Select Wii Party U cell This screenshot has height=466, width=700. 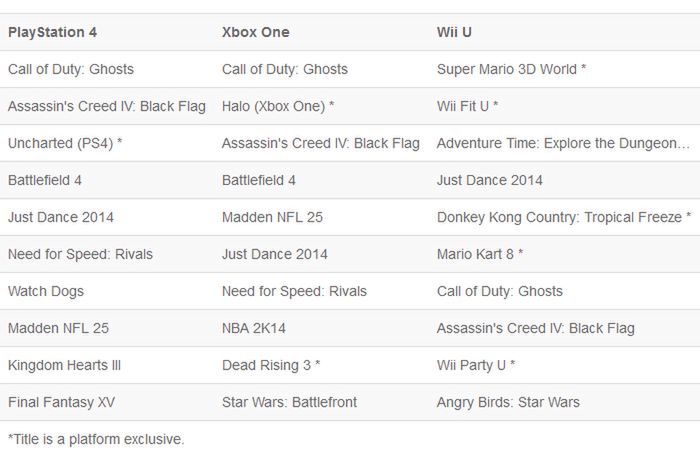(476, 365)
